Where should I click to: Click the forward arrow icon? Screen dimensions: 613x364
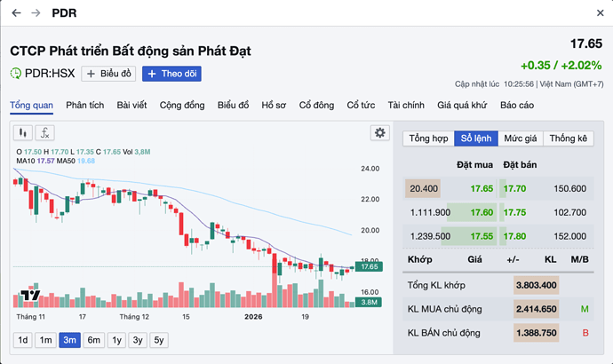(36, 13)
